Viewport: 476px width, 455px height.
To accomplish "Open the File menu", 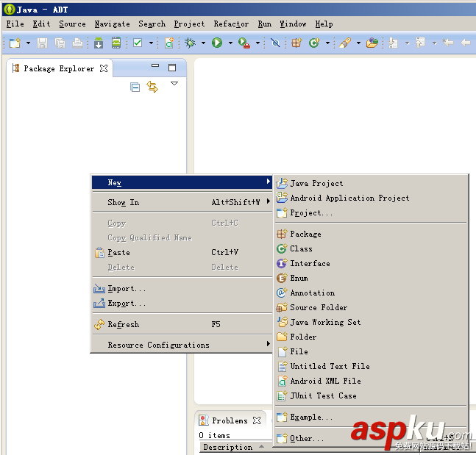I will (15, 24).
